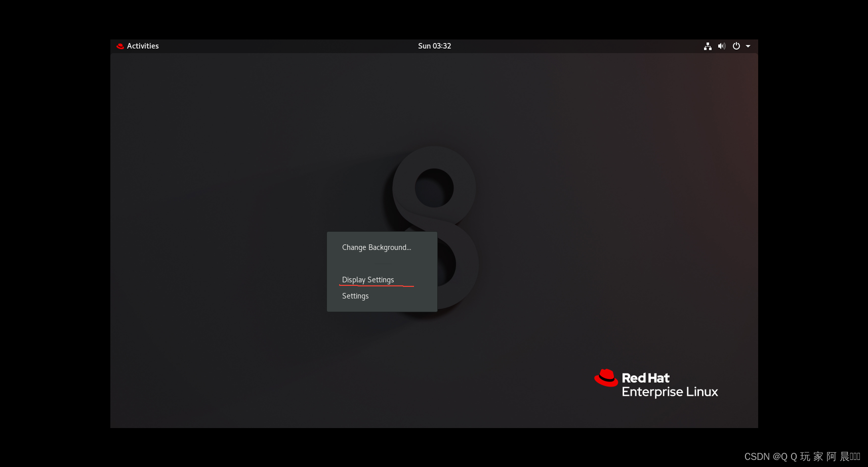Viewport: 868px width, 467px height.
Task: Click the power status icon
Action: click(735, 46)
